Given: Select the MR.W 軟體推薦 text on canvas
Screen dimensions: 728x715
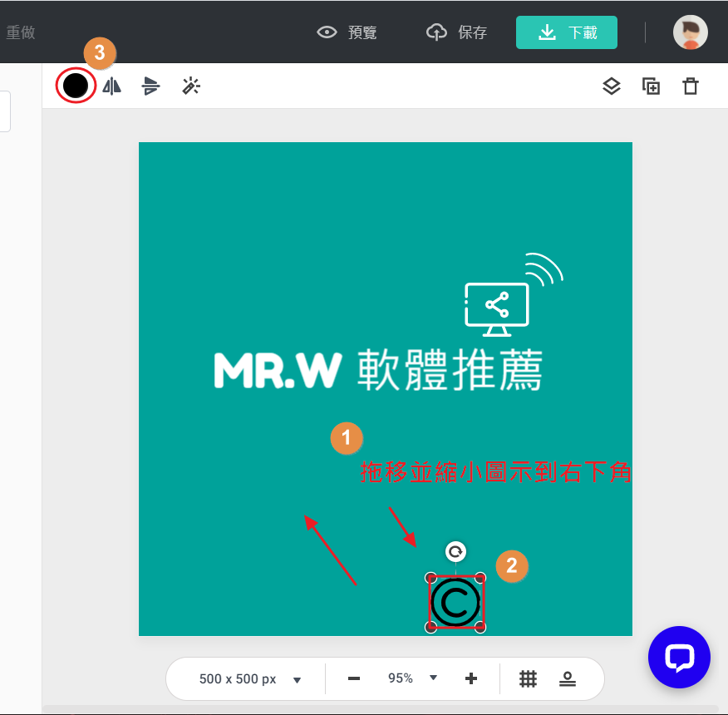Looking at the screenshot, I should click(x=378, y=370).
